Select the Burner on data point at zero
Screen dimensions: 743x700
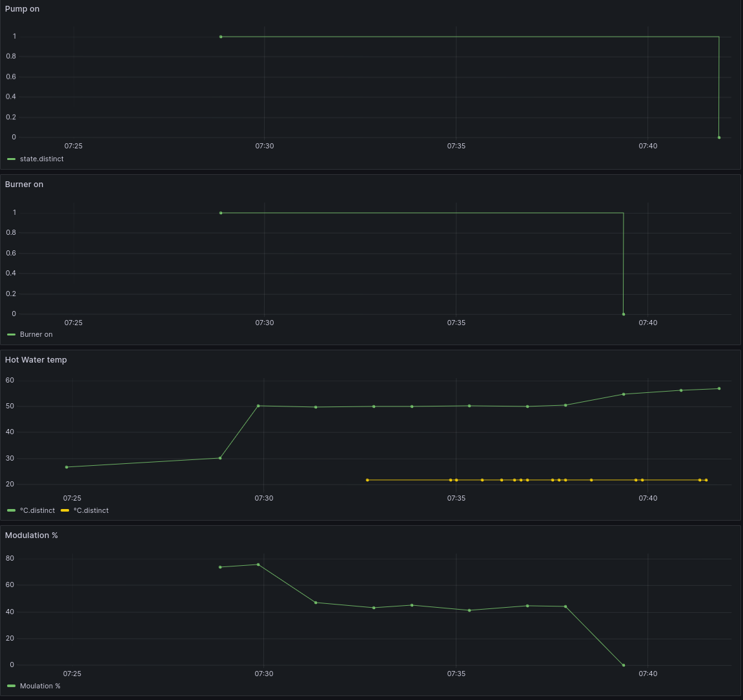(624, 314)
